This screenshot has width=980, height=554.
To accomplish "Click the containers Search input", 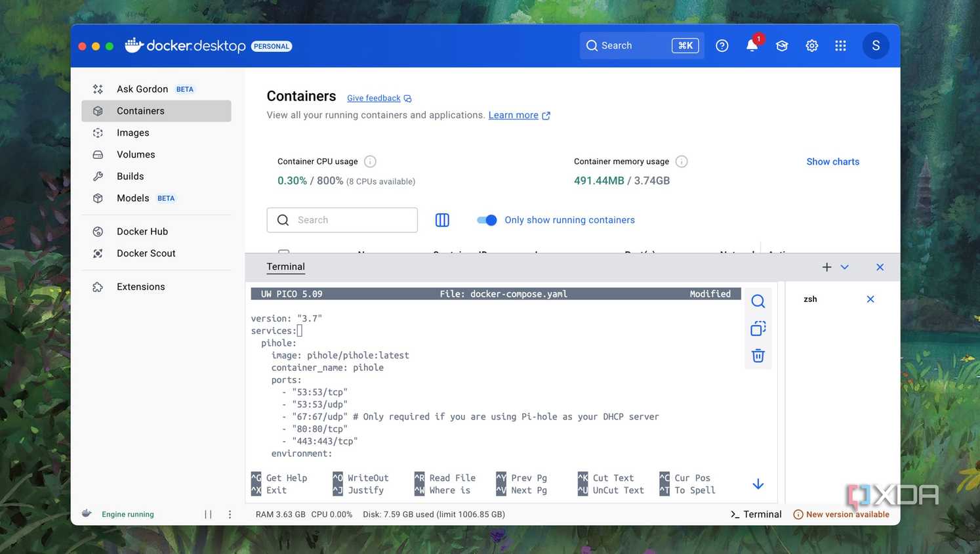I will click(342, 220).
